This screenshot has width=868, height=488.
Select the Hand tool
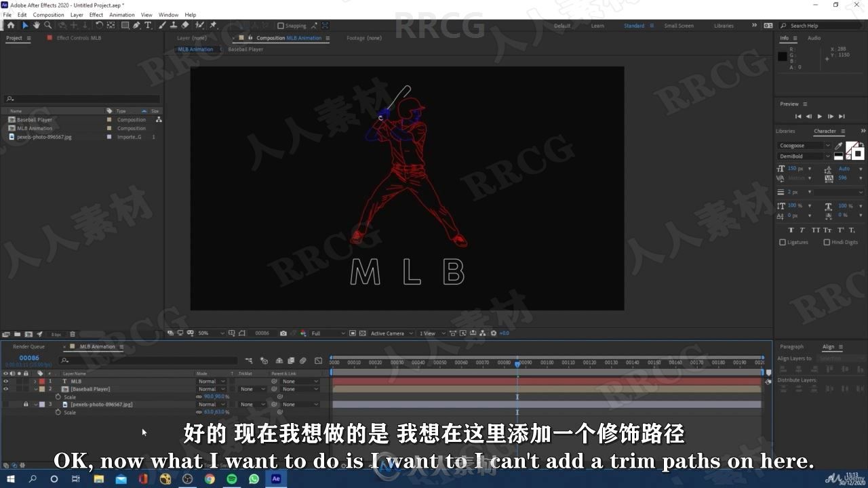pyautogui.click(x=36, y=25)
